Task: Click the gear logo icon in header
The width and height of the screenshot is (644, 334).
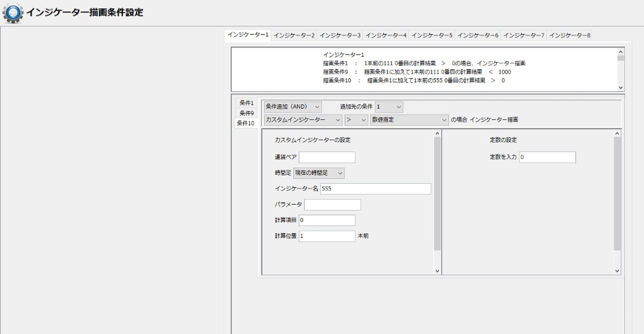Action: pos(13,13)
